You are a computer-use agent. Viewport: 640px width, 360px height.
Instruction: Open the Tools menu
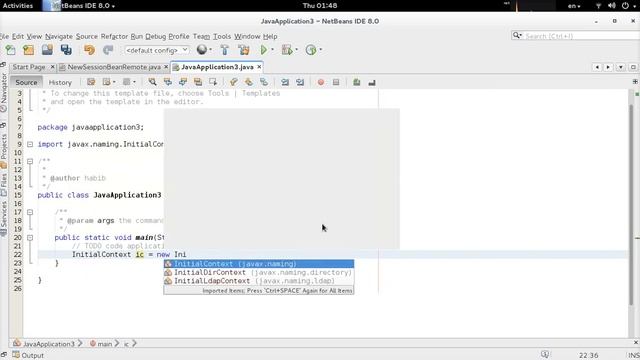point(222,36)
